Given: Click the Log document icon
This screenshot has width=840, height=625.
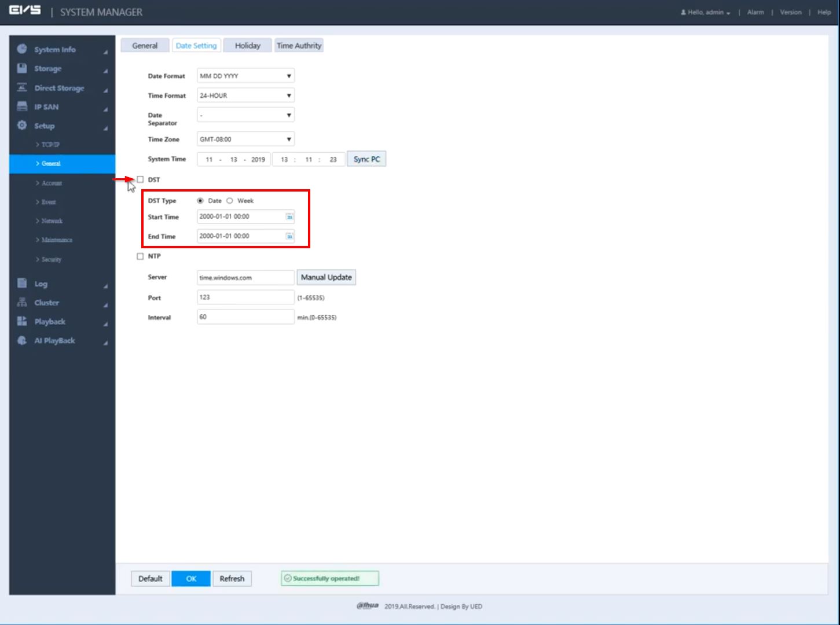Looking at the screenshot, I should point(22,283).
